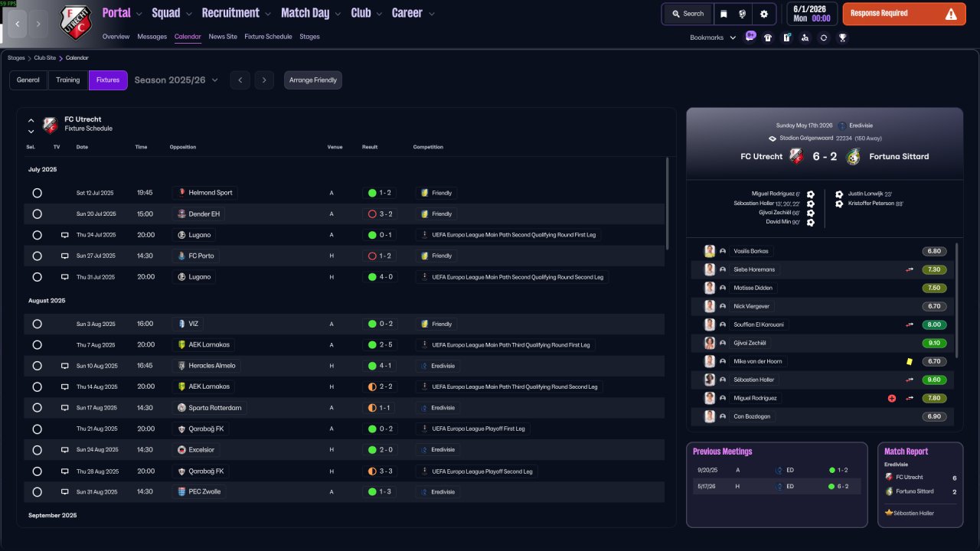The image size is (980, 551).
Task: Click Fortuna Sittard crest in match summary
Action: coord(854,156)
